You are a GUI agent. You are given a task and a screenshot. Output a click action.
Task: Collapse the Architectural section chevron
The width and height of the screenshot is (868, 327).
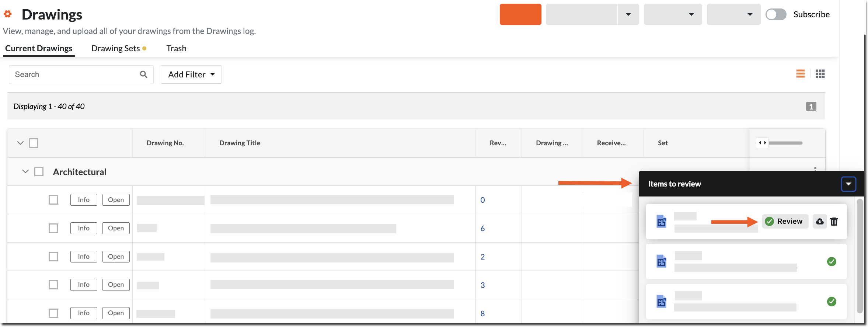point(25,171)
